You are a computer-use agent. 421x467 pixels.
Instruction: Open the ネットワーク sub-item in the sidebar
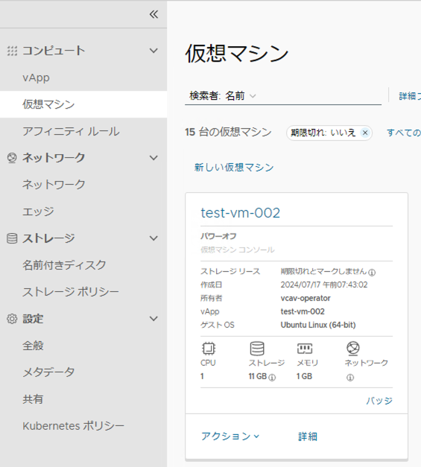tap(54, 184)
